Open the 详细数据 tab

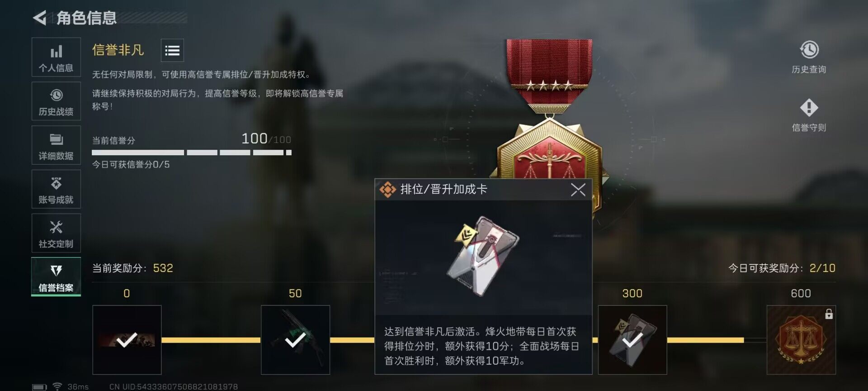tap(56, 145)
